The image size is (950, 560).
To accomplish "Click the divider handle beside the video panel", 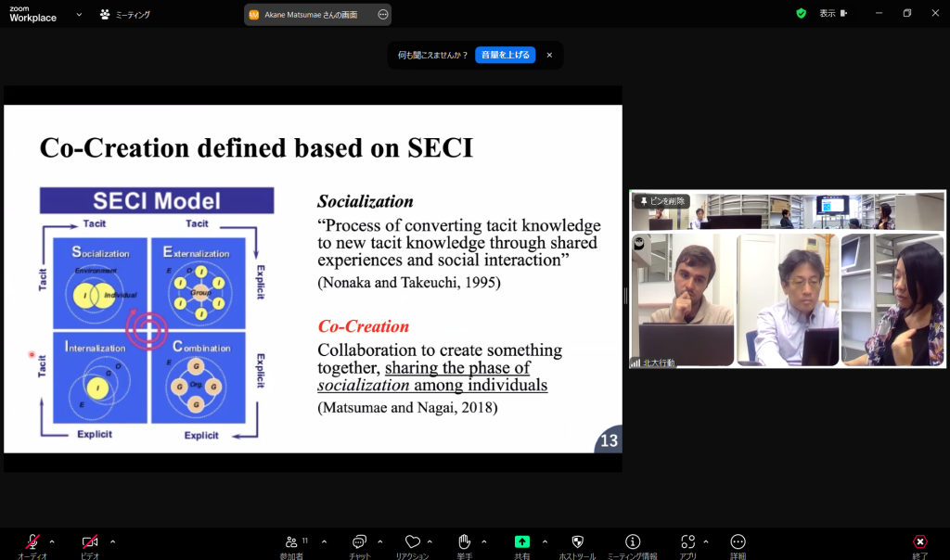I will coord(625,296).
